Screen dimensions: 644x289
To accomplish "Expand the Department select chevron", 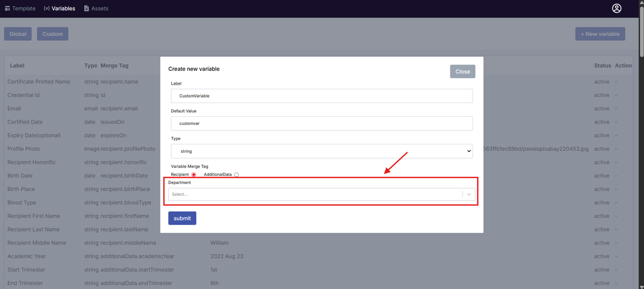I will (469, 194).
